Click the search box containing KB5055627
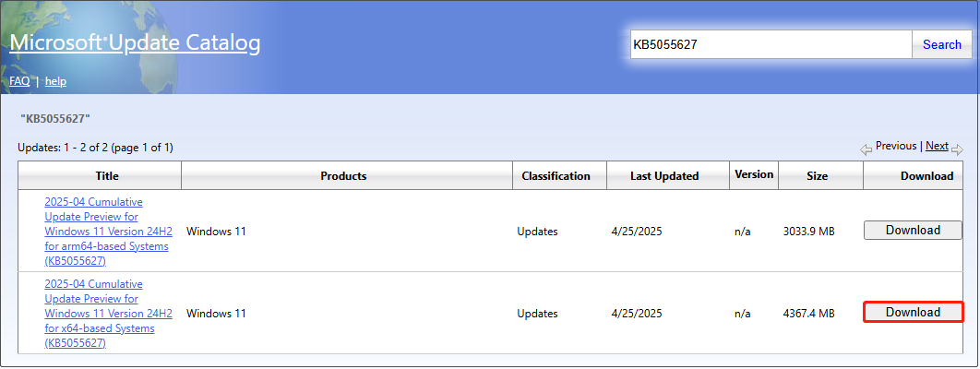980x369 pixels. tap(771, 44)
